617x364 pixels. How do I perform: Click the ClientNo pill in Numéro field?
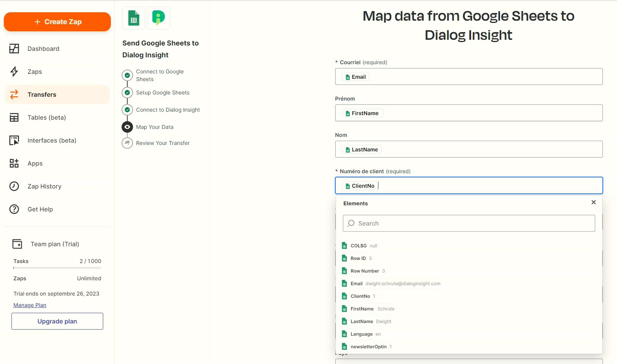coord(360,186)
